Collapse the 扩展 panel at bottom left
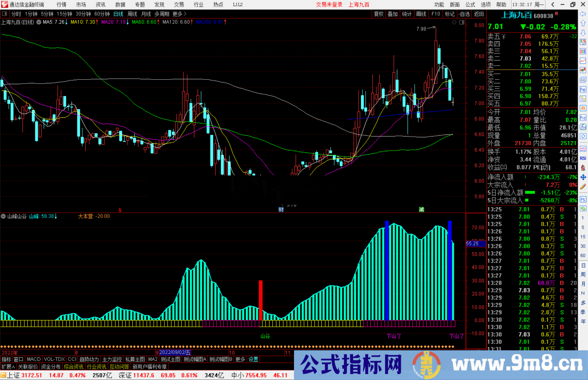 [x=7, y=367]
